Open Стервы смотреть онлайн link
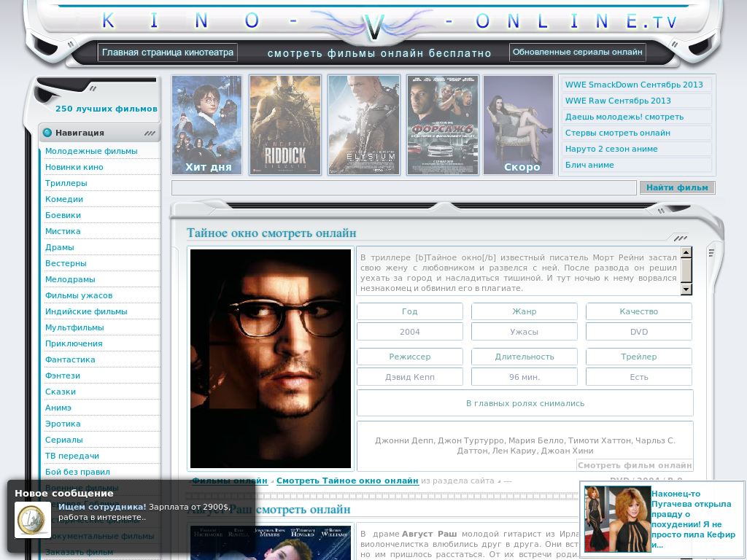The height and width of the screenshot is (560, 747). (618, 133)
